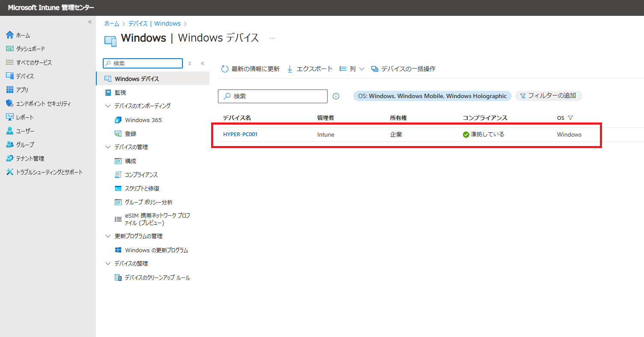Click the エクスポート button
644x337 pixels.
(310, 69)
